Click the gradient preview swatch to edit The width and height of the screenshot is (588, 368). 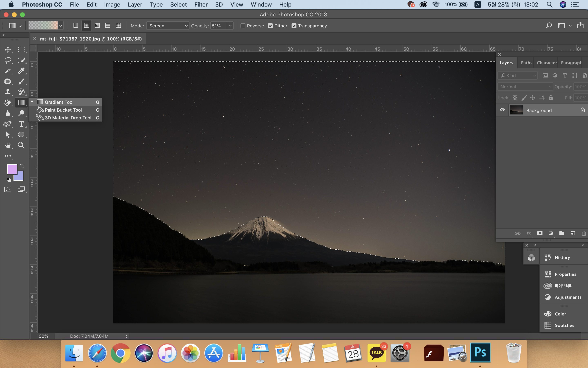click(43, 26)
